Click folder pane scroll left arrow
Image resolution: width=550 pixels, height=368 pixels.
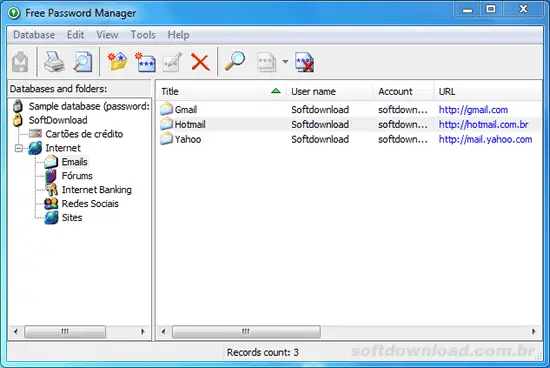[x=16, y=332]
